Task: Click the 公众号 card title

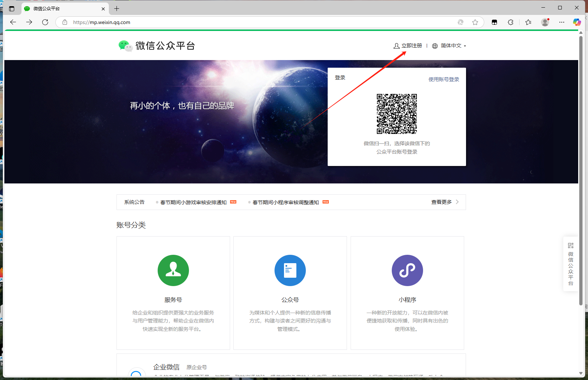Action: coord(290,300)
